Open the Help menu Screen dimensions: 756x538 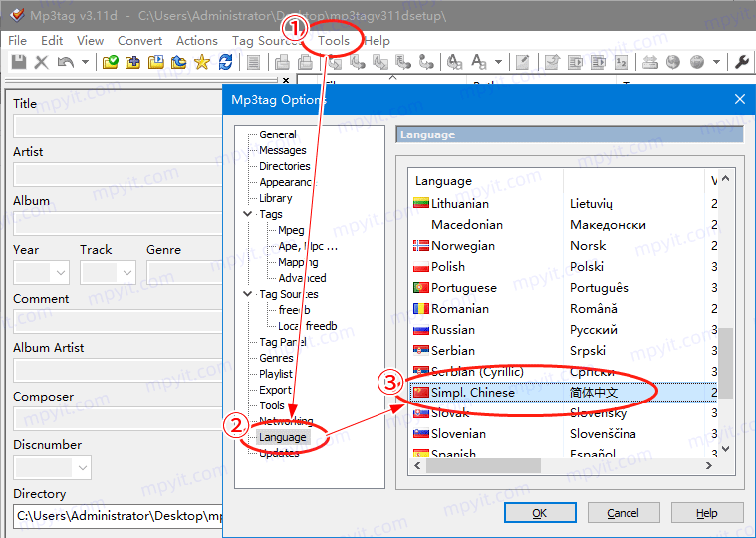[378, 41]
